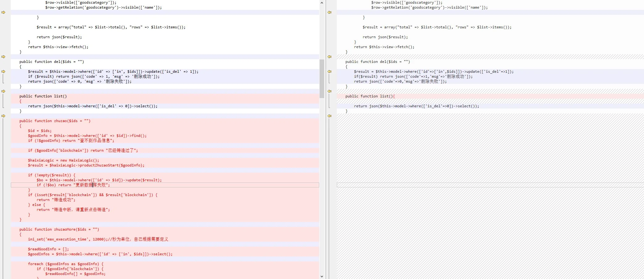Click copy-to-left arrow above right 'function list(){' line

coord(329,91)
